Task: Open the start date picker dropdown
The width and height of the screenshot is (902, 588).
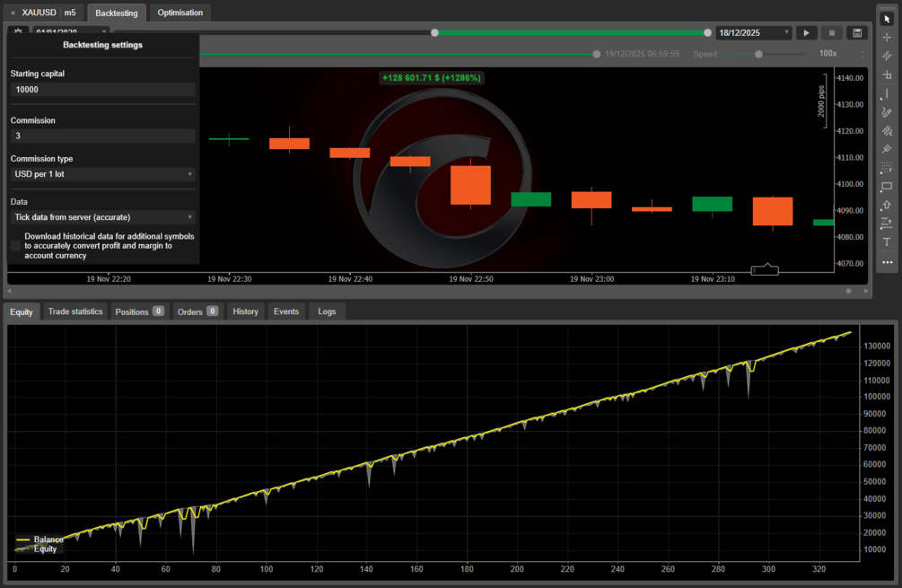Action: tap(70, 31)
